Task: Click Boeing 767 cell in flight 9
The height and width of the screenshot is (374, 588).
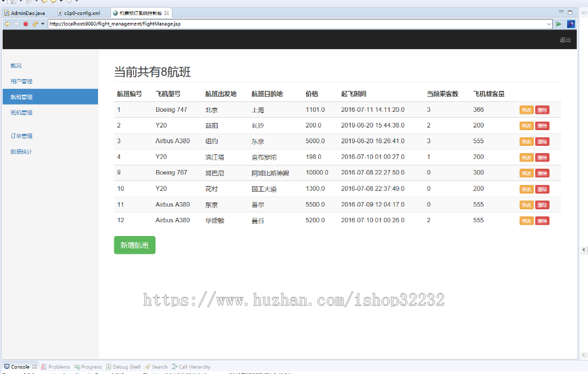Action: coord(171,173)
